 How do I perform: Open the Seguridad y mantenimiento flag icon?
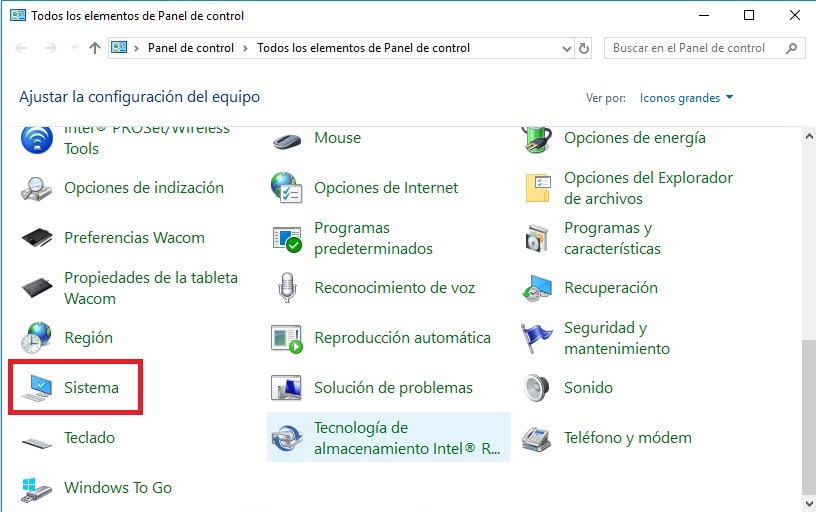click(x=537, y=338)
